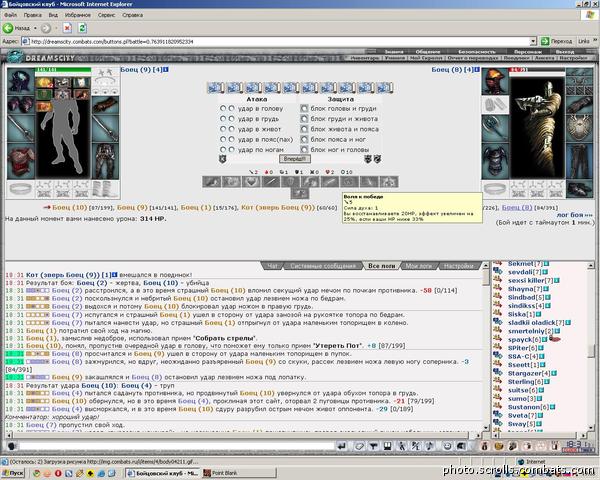Click player name Stargazer[4]
Screen dimensions: 600x480
coord(529,373)
